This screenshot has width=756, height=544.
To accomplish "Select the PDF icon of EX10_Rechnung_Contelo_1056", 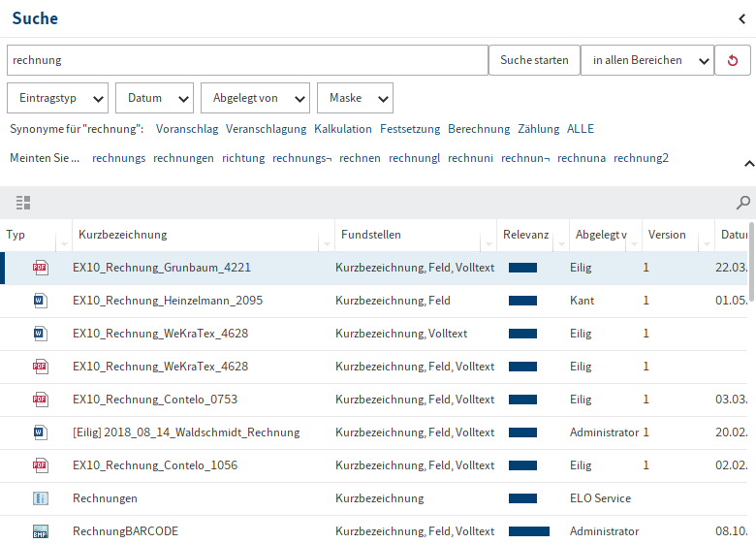I will pos(40,465).
